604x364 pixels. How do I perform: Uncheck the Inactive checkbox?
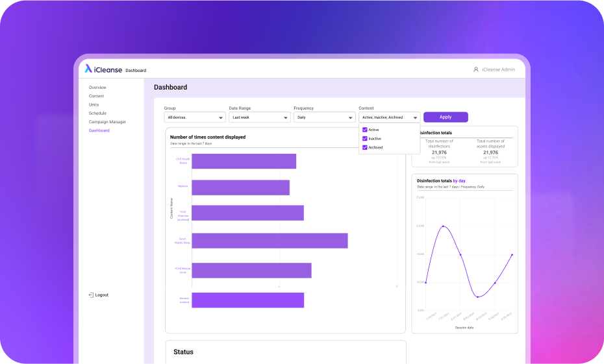pos(365,139)
